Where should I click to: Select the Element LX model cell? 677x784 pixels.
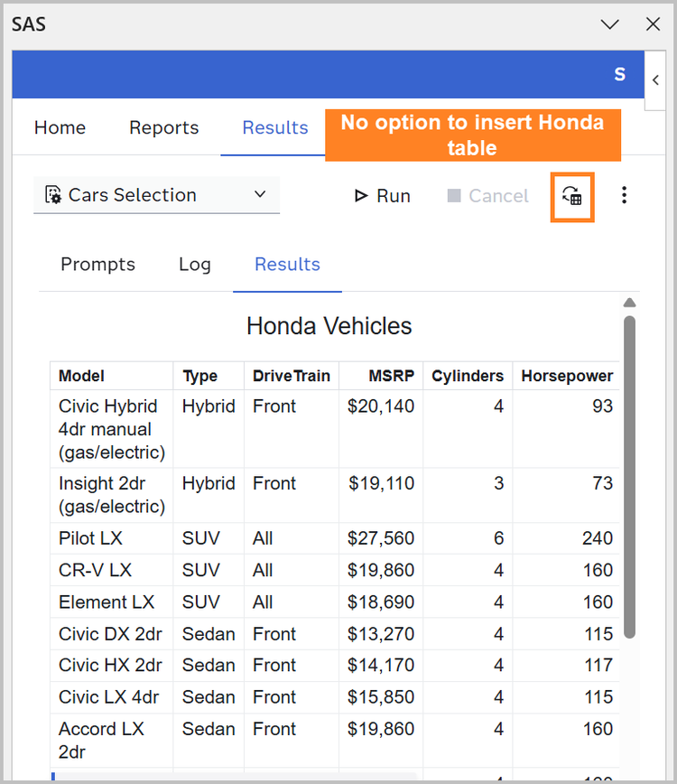[111, 602]
